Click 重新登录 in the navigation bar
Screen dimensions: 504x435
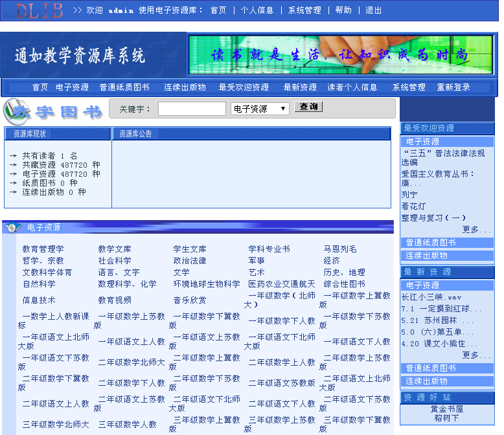pyautogui.click(x=453, y=87)
